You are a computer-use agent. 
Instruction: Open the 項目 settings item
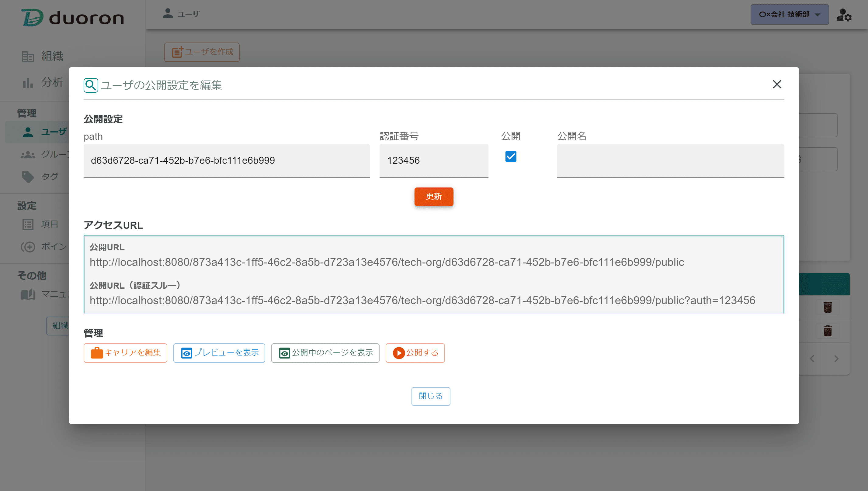(x=40, y=224)
